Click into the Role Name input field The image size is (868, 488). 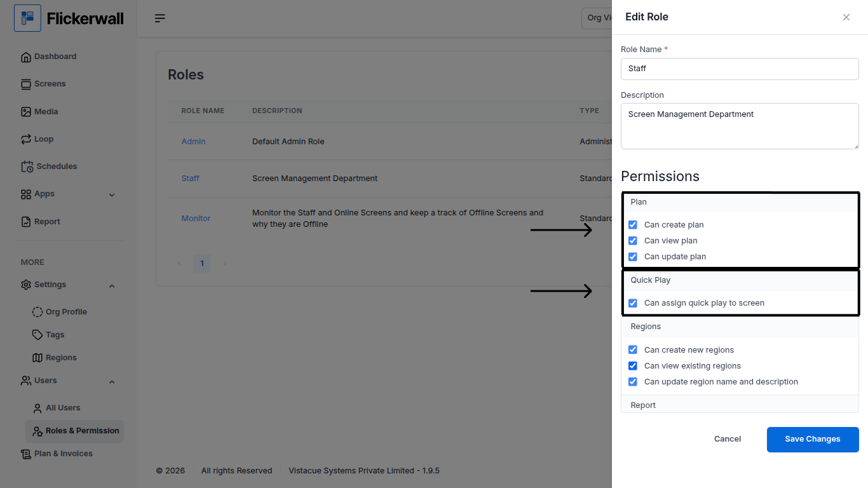click(x=740, y=69)
